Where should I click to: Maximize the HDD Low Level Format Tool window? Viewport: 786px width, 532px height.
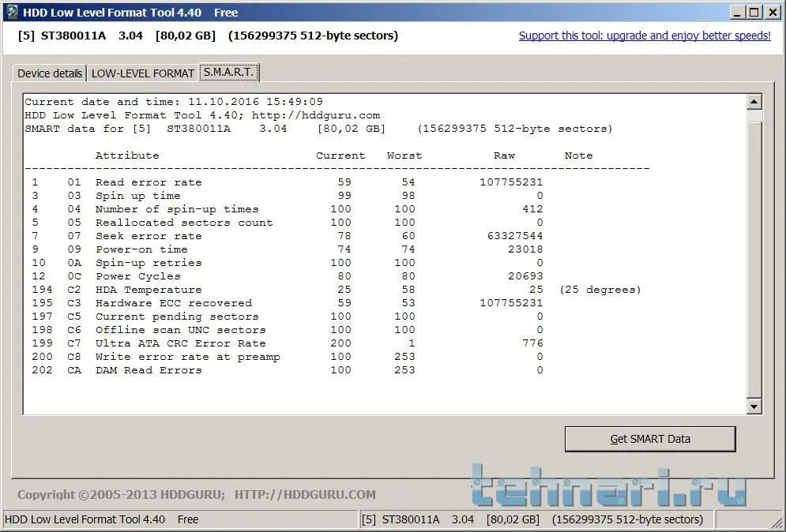click(x=754, y=13)
